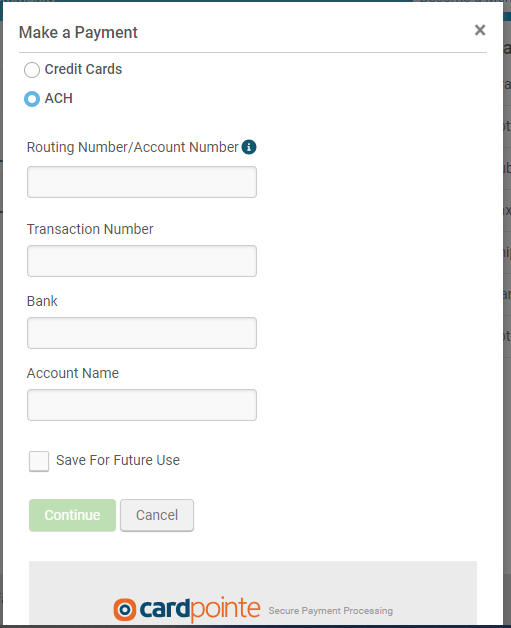Screen dimensions: 511x628
Task: Close the Make a Payment dialog
Action: coord(480,30)
